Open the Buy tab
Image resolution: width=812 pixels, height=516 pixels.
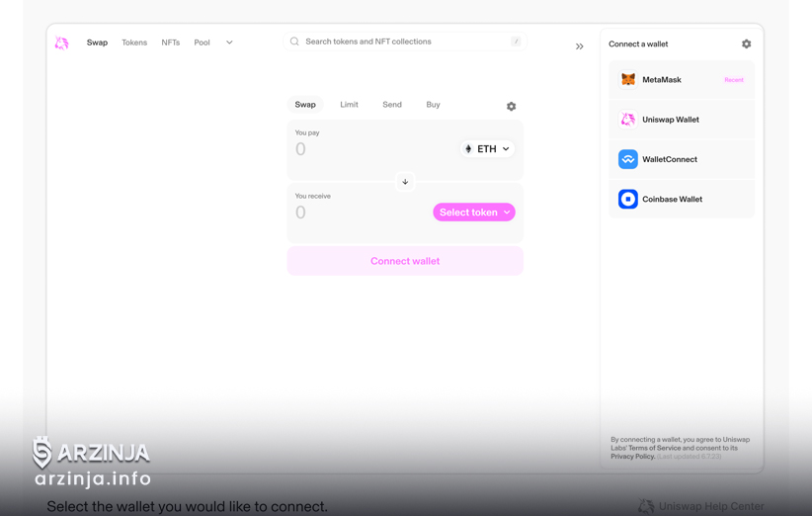(433, 105)
